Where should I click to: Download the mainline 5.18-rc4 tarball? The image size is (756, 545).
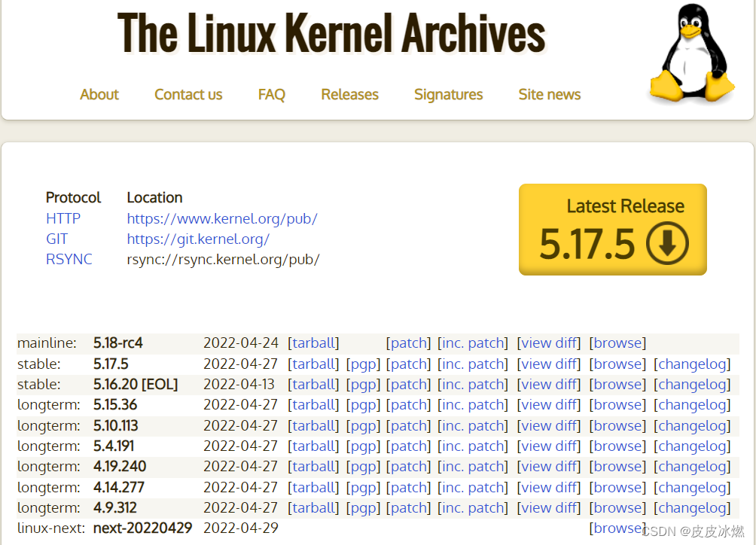[313, 343]
